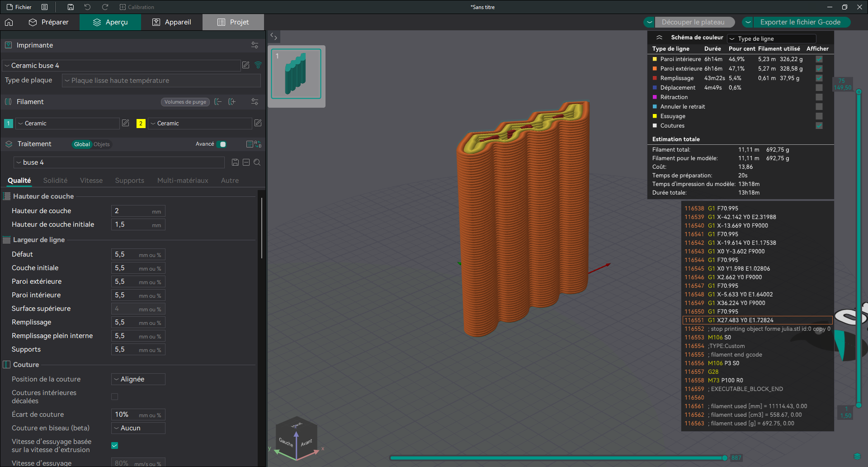
Task: Click the Volumes de purge button
Action: click(185, 102)
